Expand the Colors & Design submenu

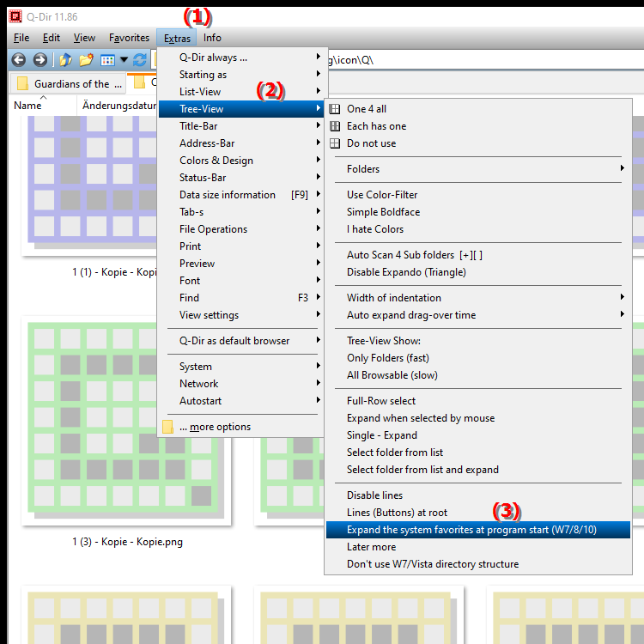(x=241, y=161)
